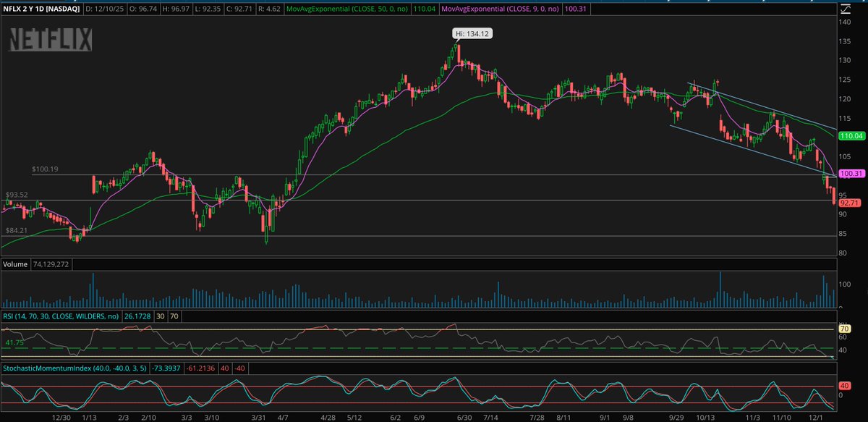Click the 115 price axis label

[x=845, y=118]
